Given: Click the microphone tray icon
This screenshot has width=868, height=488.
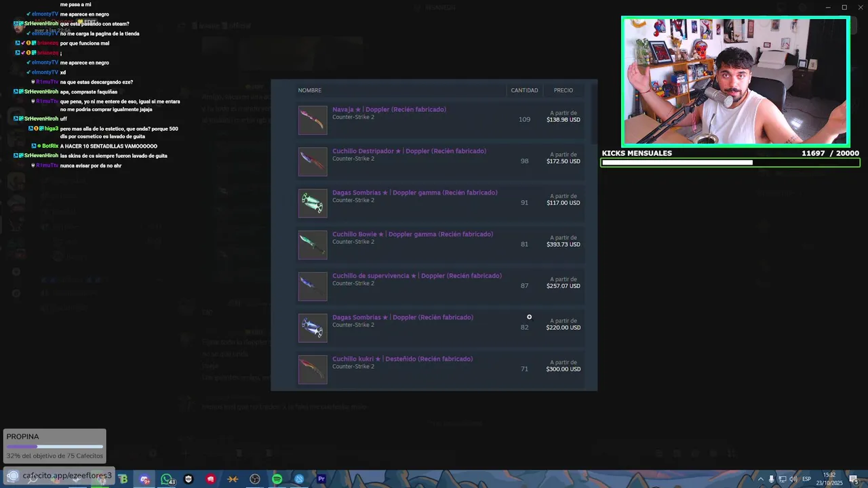Looking at the screenshot, I should (x=771, y=479).
